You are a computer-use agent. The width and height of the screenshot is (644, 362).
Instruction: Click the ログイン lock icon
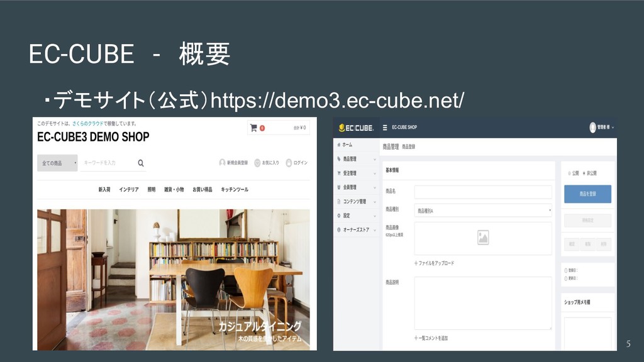point(289,163)
